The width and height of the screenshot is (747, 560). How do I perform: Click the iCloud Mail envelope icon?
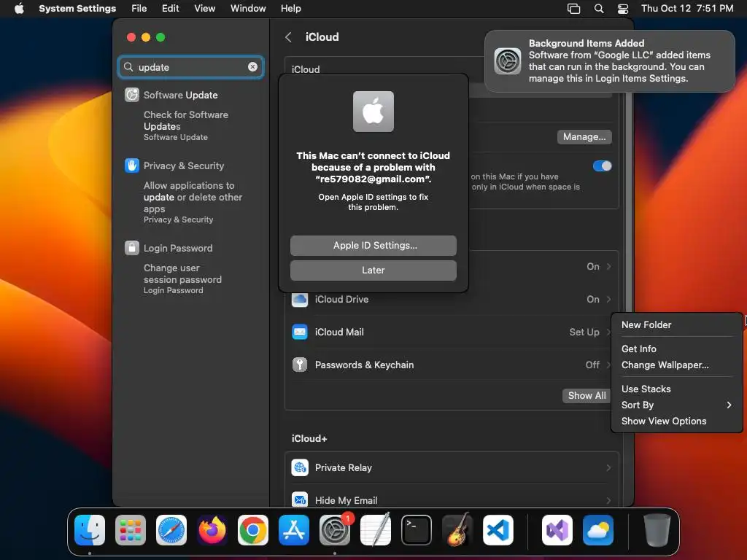[x=300, y=332]
